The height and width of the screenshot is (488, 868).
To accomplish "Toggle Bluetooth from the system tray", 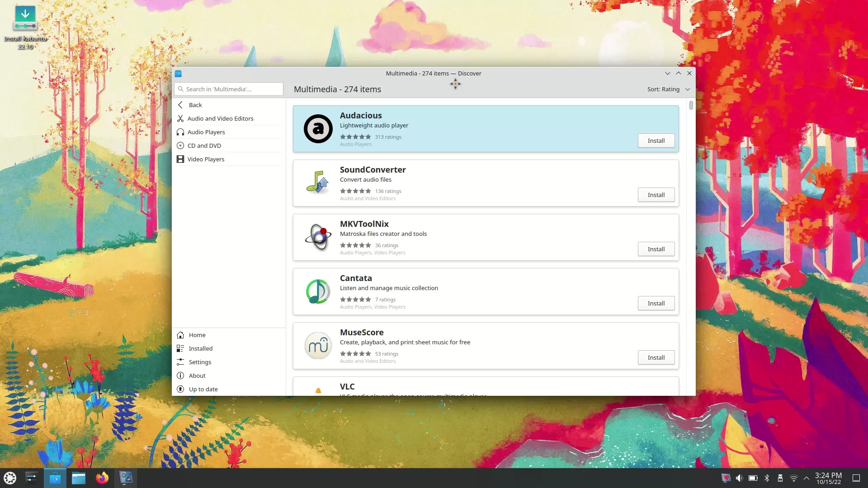I will [766, 478].
